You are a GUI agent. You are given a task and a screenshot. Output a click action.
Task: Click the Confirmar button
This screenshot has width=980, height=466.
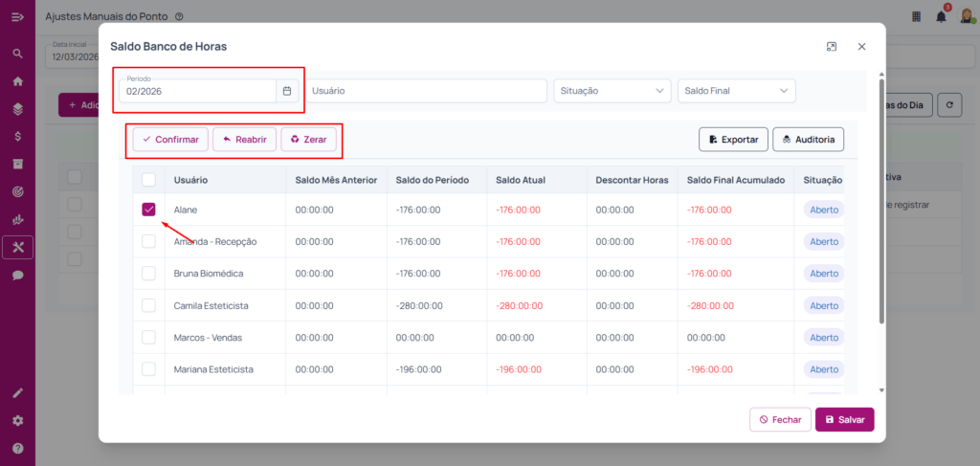coord(170,140)
